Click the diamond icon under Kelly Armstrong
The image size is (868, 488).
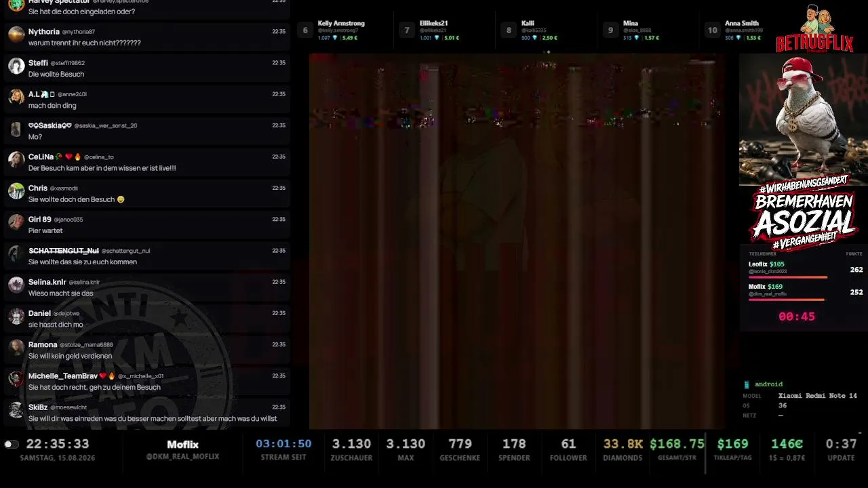tap(334, 38)
